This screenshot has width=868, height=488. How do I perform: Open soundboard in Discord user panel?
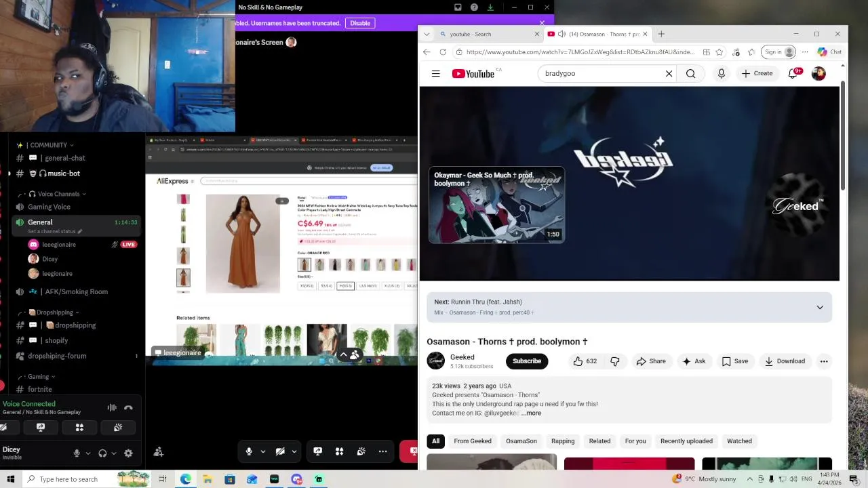[118, 427]
